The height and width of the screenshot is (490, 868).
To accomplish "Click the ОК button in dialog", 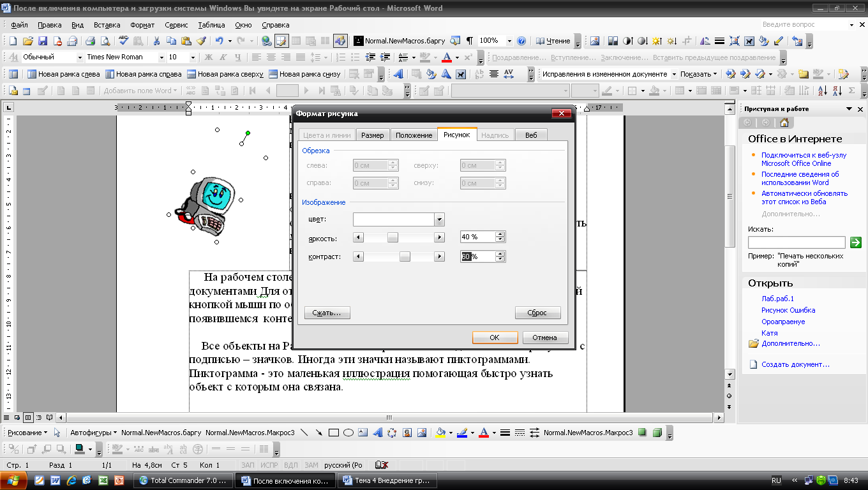I will tap(495, 338).
